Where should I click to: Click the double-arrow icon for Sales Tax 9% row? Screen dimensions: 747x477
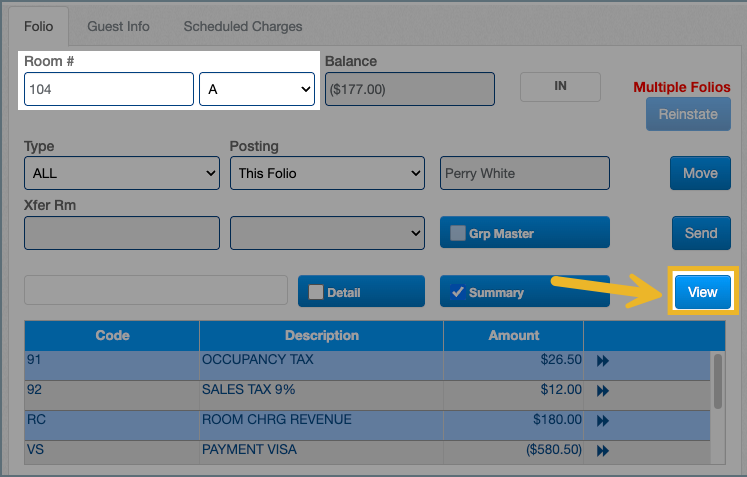[x=602, y=391]
